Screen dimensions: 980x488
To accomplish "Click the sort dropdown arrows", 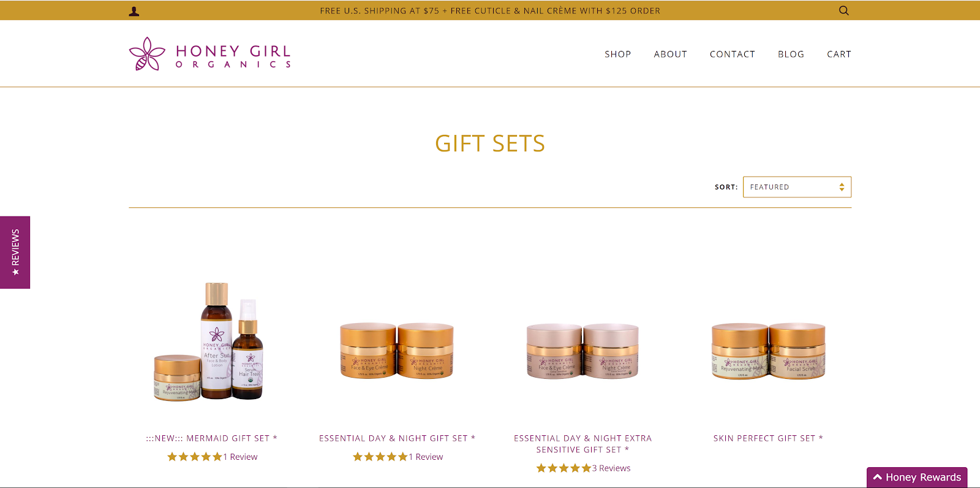I will tap(842, 187).
